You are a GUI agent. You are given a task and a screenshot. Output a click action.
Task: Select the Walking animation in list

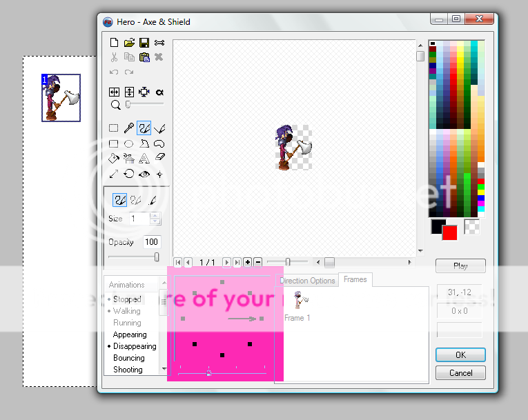coord(127,311)
